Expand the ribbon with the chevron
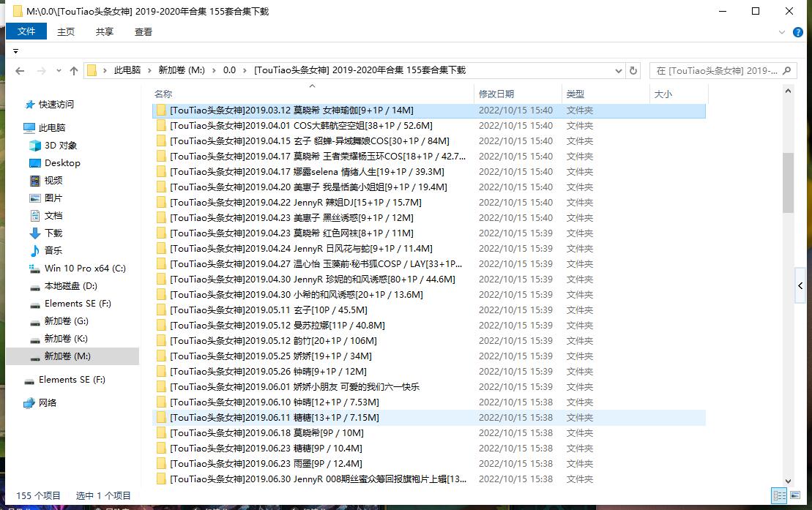This screenshot has height=510, width=812. [782, 32]
